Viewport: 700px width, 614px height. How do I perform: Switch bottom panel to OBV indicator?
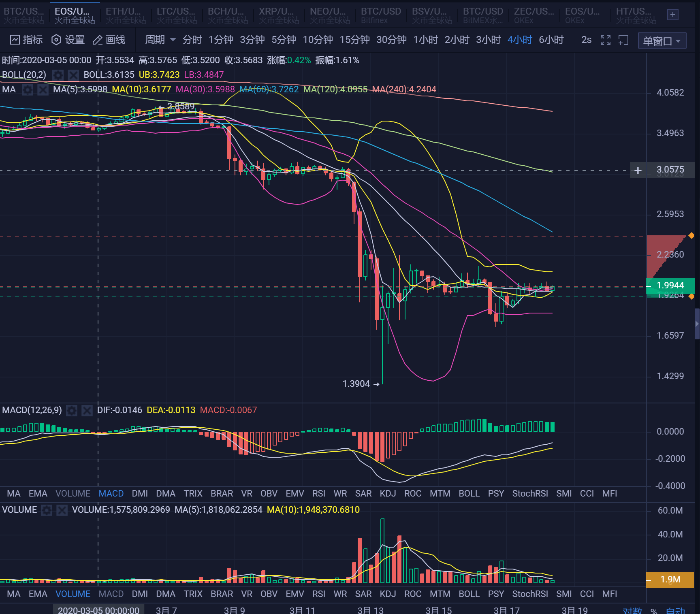tap(269, 594)
